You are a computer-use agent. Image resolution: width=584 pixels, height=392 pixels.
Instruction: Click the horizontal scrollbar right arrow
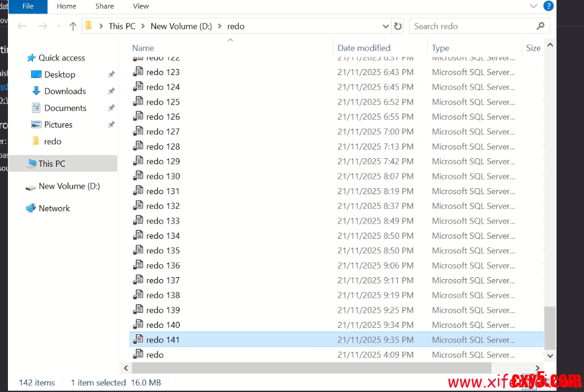coord(538,368)
